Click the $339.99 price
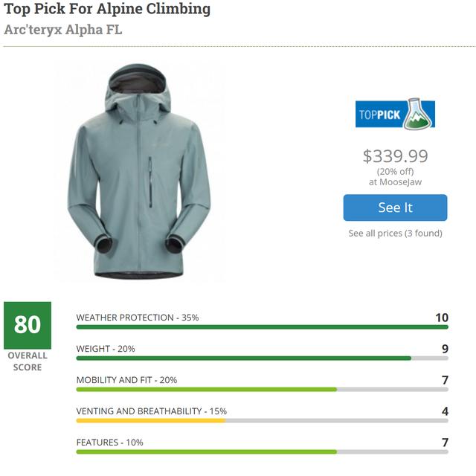The width and height of the screenshot is (476, 476). tap(395, 156)
